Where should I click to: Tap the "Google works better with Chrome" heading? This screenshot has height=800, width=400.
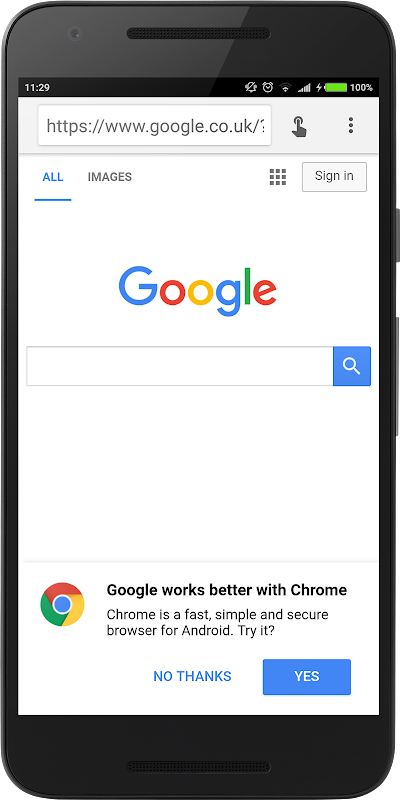click(x=227, y=590)
